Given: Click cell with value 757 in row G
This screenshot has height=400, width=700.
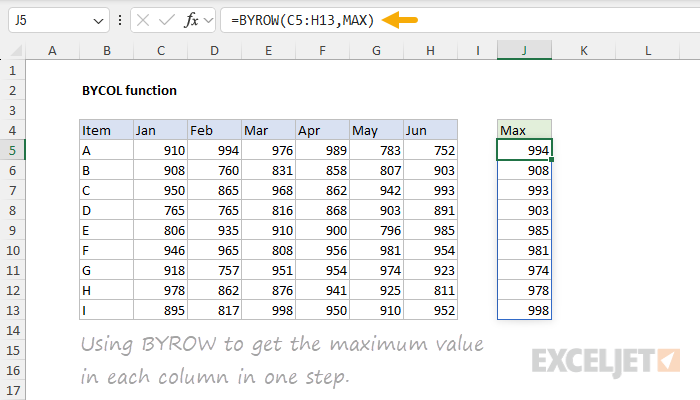Looking at the screenshot, I should click(x=215, y=271).
